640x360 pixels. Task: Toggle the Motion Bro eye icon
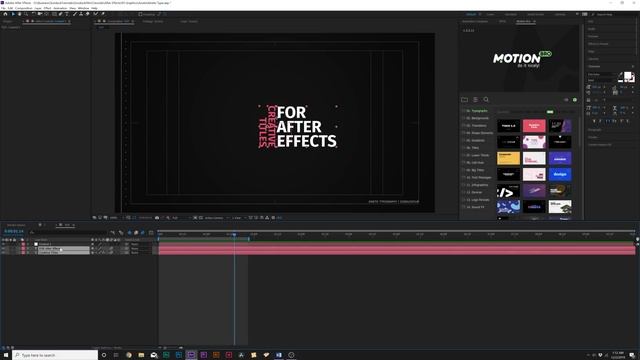click(566, 100)
